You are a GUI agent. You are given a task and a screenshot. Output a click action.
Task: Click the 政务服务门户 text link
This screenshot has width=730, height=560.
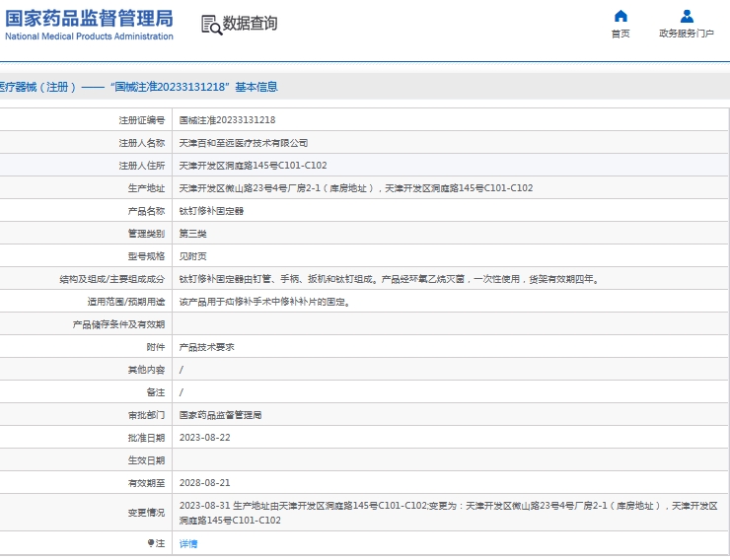[687, 34]
